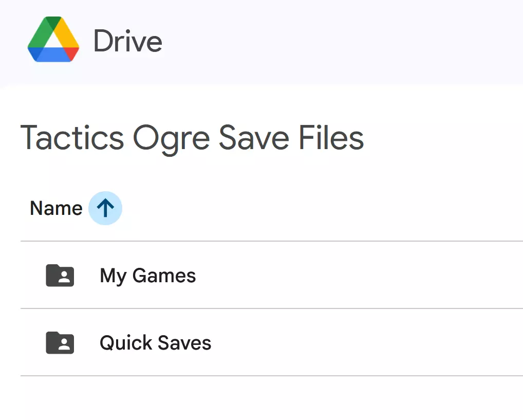Click the blue circle around the sort arrow

pyautogui.click(x=96, y=216)
